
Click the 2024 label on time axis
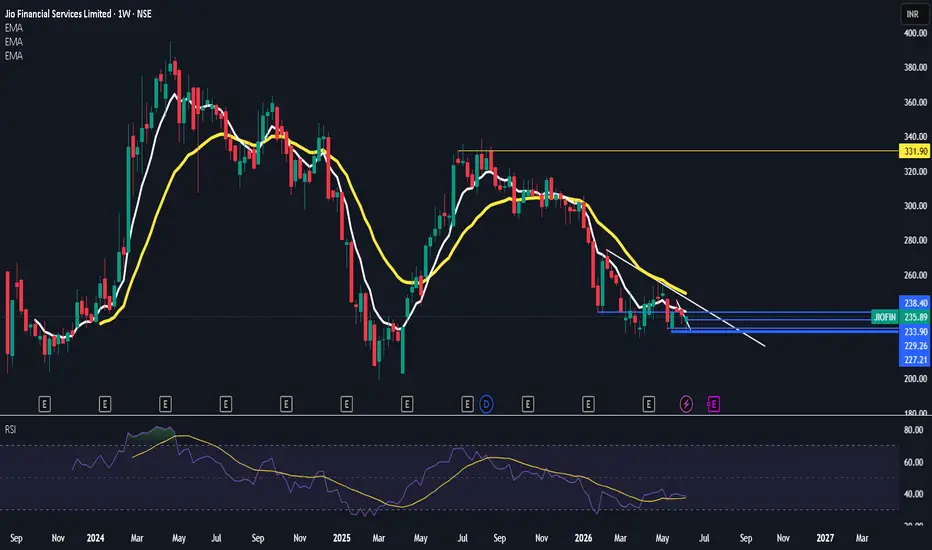coord(95,538)
